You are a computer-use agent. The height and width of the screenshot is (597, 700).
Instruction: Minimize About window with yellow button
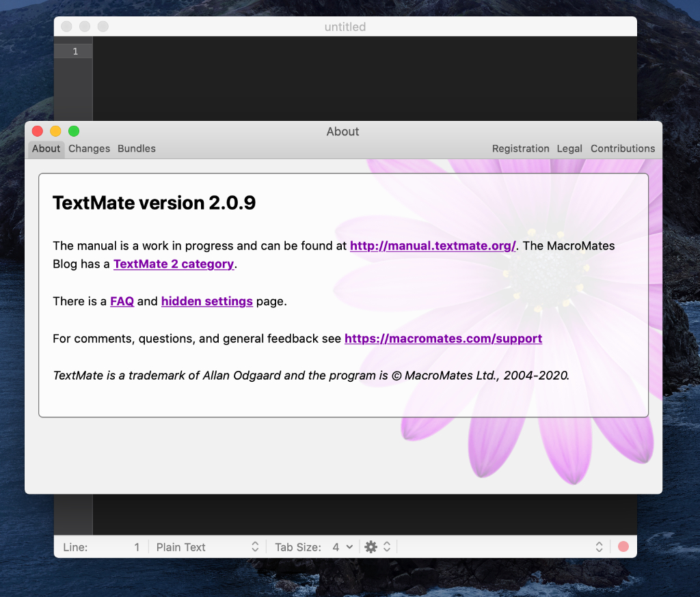[x=55, y=131]
